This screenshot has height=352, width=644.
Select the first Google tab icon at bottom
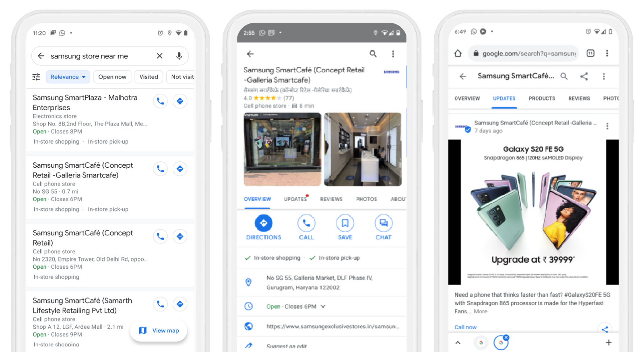point(481,343)
